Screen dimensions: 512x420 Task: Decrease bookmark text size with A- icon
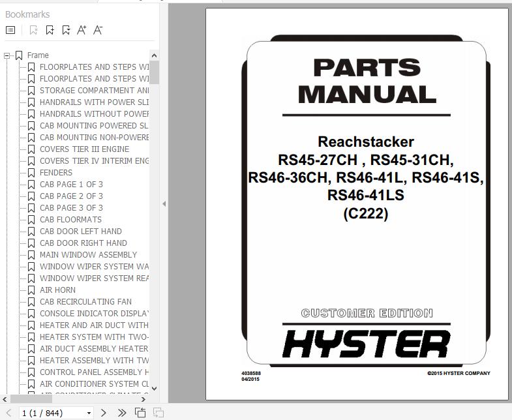pyautogui.click(x=98, y=30)
